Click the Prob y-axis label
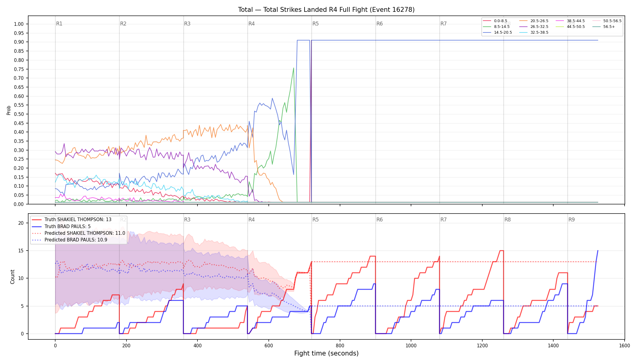The width and height of the screenshot is (637, 364). point(8,110)
